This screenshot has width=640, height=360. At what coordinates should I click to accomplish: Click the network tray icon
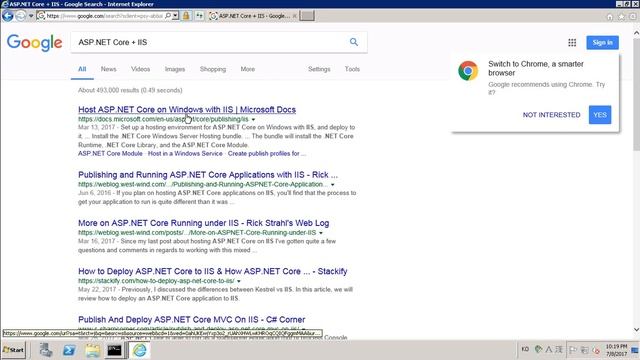584,350
